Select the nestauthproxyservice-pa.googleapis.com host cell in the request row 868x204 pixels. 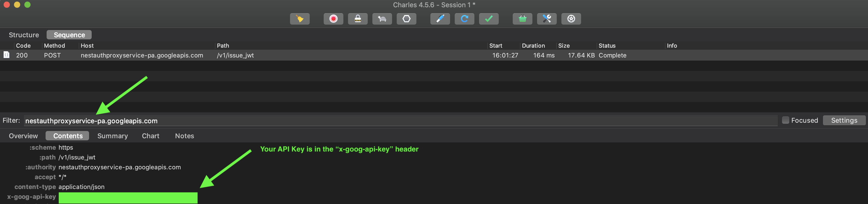142,56
